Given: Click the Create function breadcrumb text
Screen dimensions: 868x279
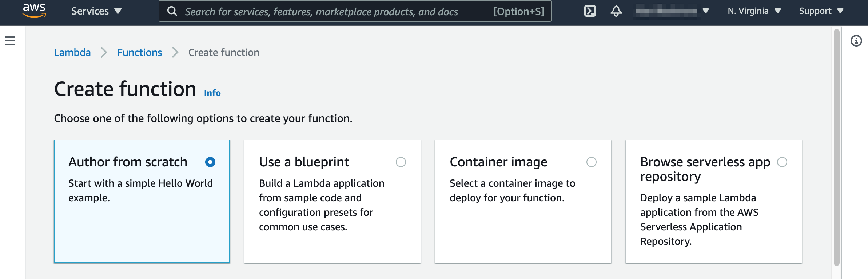Looking at the screenshot, I should tap(224, 52).
